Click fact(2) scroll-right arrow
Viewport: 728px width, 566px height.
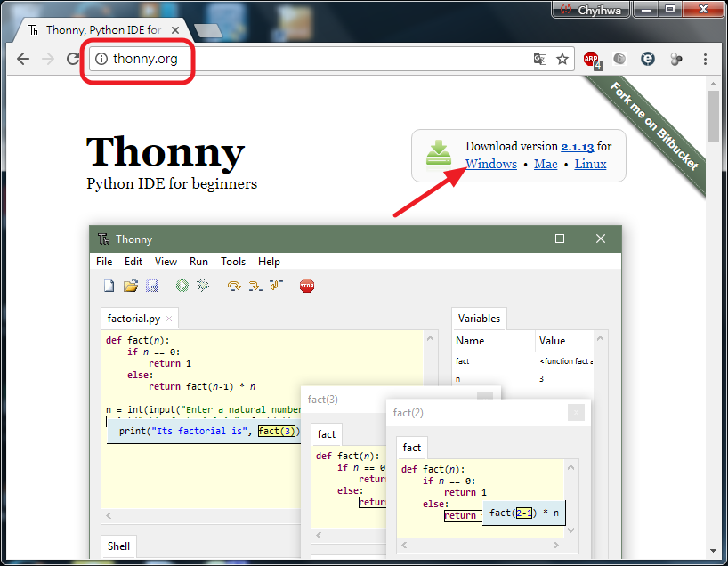(x=555, y=546)
